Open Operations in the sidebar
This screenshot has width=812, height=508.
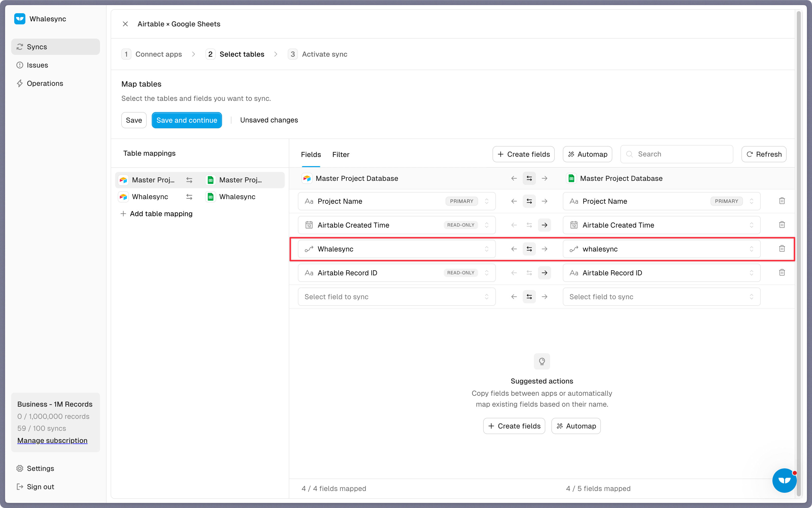[x=55, y=83]
